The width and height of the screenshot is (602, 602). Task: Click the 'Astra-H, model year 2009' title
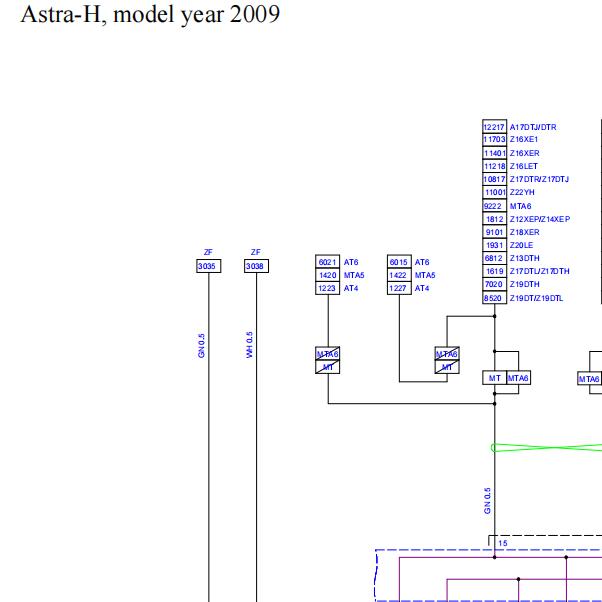click(150, 15)
